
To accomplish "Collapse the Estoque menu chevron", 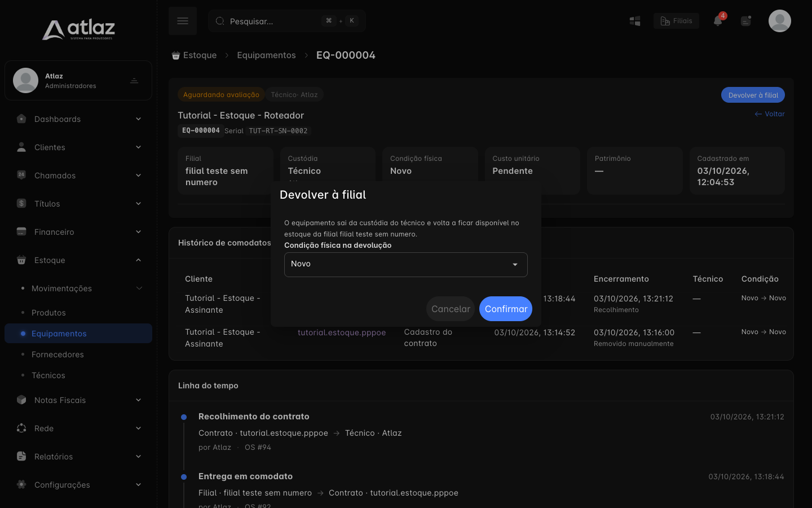I will coord(138,260).
